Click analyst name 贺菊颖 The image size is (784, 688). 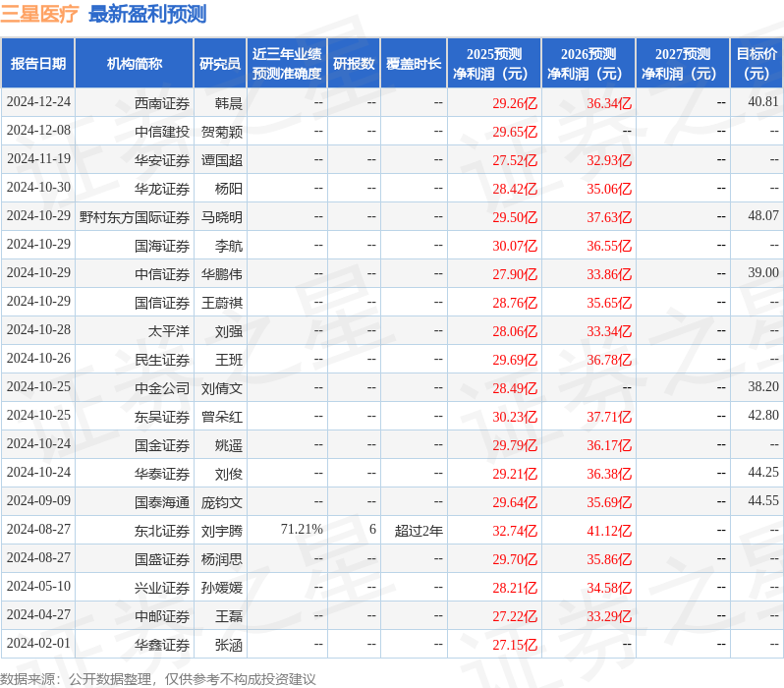[222, 132]
